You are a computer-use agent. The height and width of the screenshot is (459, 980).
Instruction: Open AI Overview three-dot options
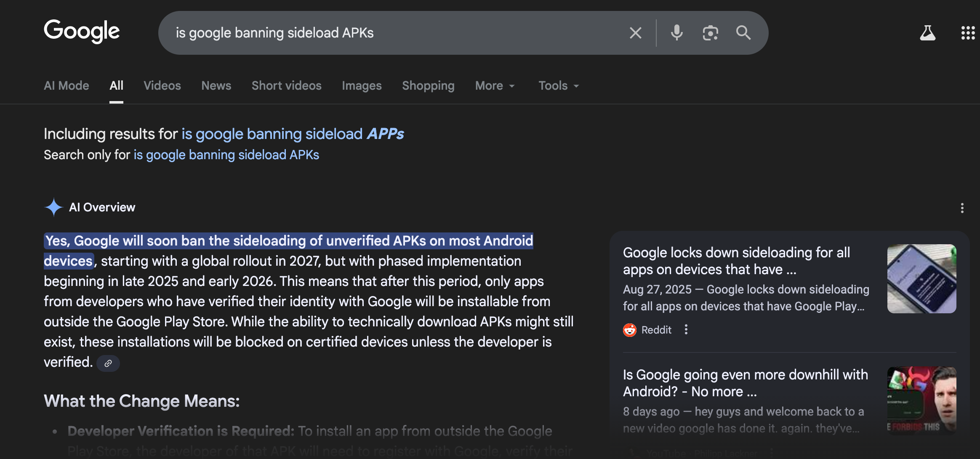[x=962, y=208]
